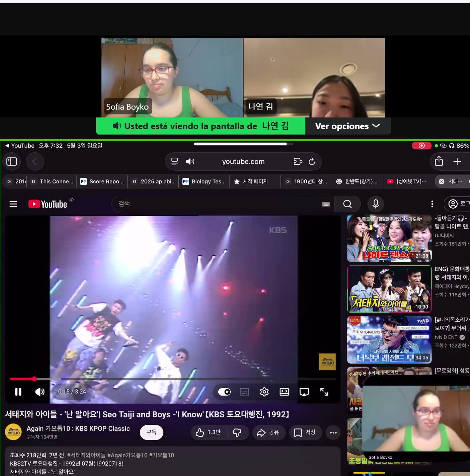The width and height of the screenshot is (470, 476).
Task: Switch to the '시작 페이지' tab
Action: coord(255,181)
